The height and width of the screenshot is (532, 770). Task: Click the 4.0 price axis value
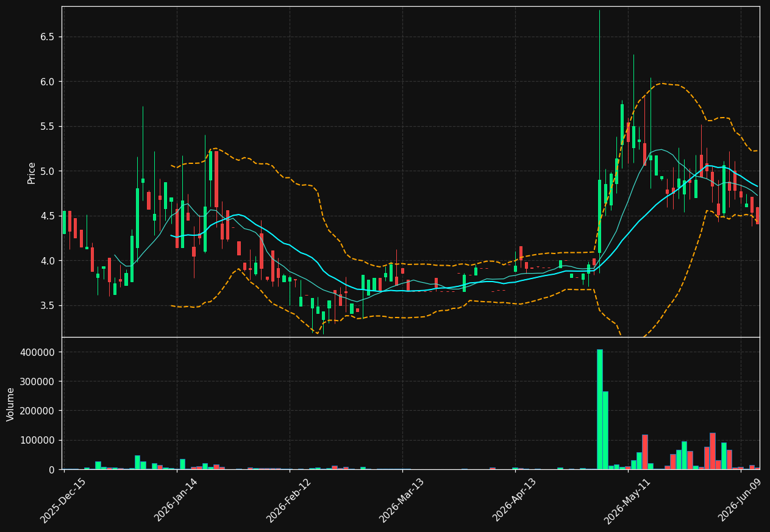tap(47, 261)
